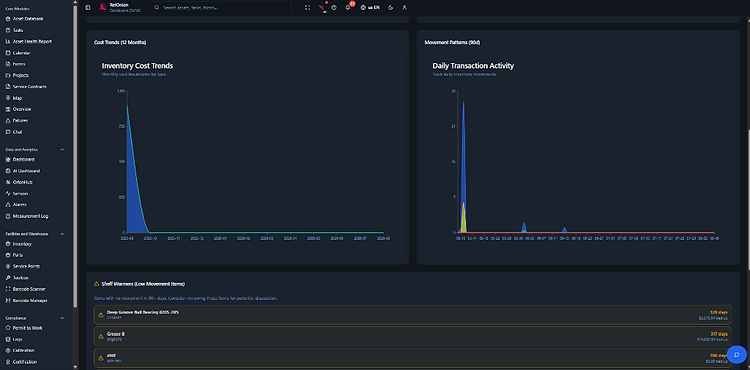This screenshot has height=370, width=750.
Task: Click the Alarms triangle icon
Action: coord(8,205)
